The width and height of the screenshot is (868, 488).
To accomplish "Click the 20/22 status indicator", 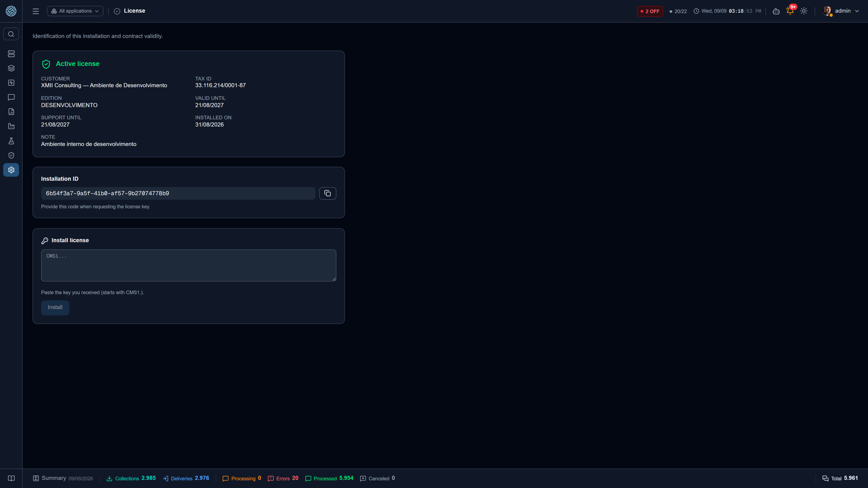I will (x=678, y=11).
